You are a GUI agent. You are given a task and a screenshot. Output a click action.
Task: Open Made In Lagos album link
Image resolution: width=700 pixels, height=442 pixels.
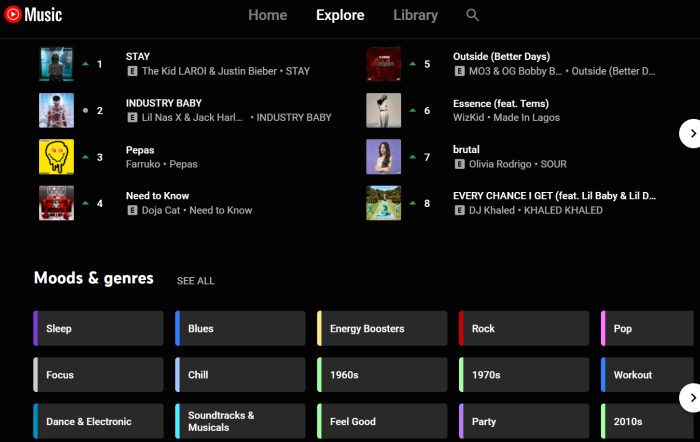526,117
